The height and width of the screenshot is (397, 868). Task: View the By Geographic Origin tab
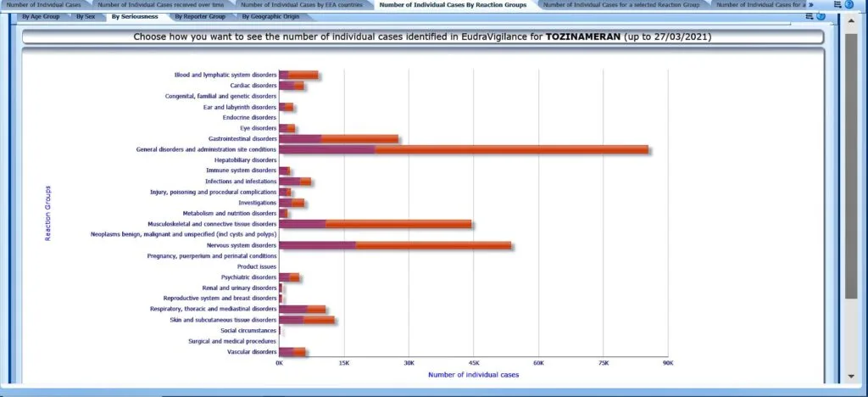[x=270, y=16]
